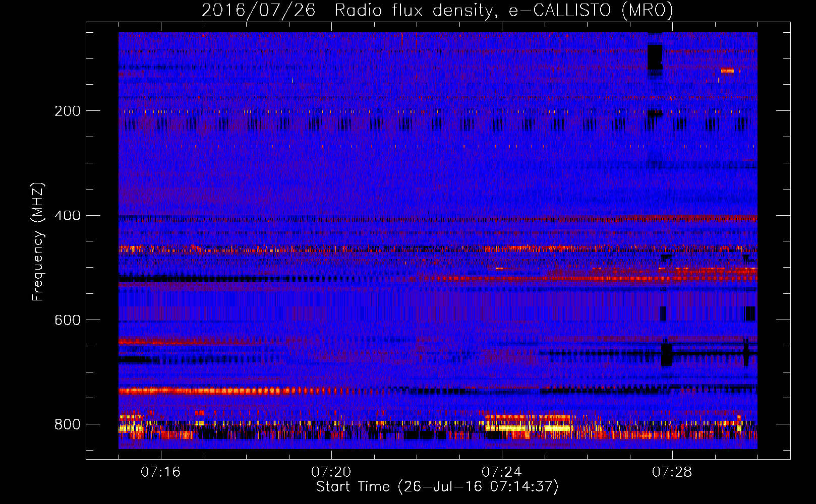Click the '800' frequency tick label

(x=68, y=424)
